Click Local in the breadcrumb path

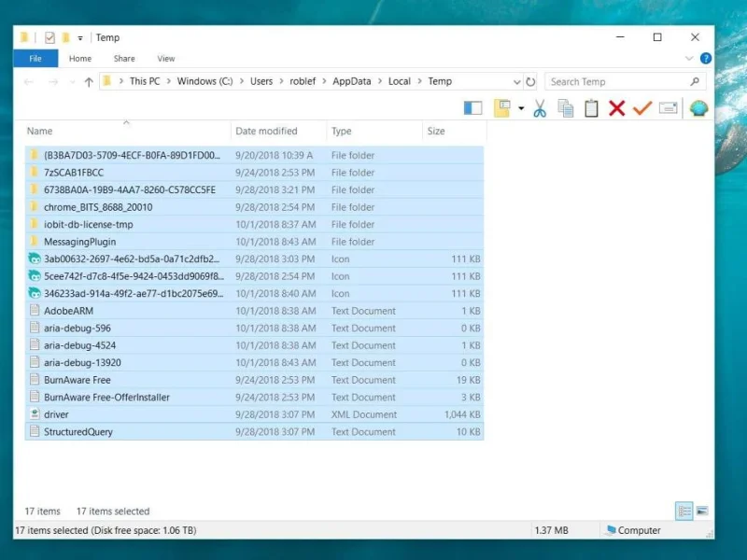[x=400, y=81]
